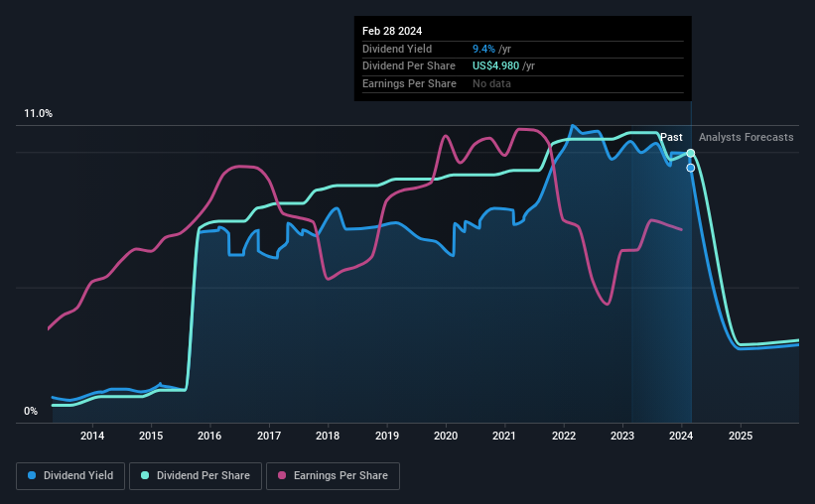Click the teal Dividend Per Share data point marker
815x504 pixels.
691,153
